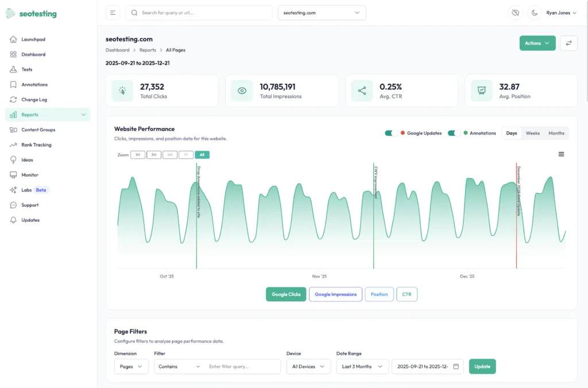Switch chart view to the Weeks tab
The image size is (588, 388).
click(532, 133)
